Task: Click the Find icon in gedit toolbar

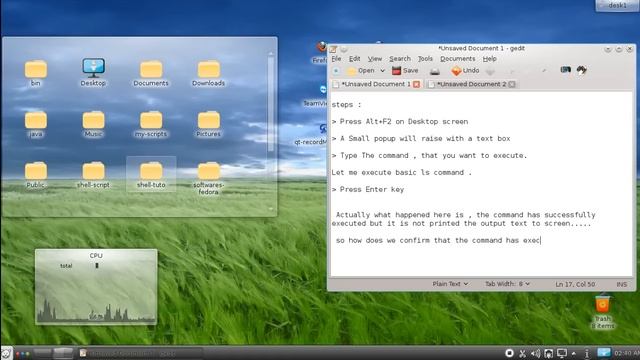Action: pos(565,70)
